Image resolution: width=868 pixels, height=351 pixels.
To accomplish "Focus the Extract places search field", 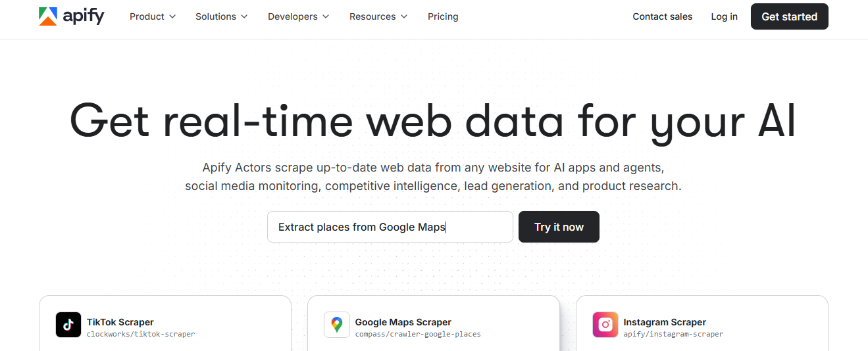I will click(390, 227).
